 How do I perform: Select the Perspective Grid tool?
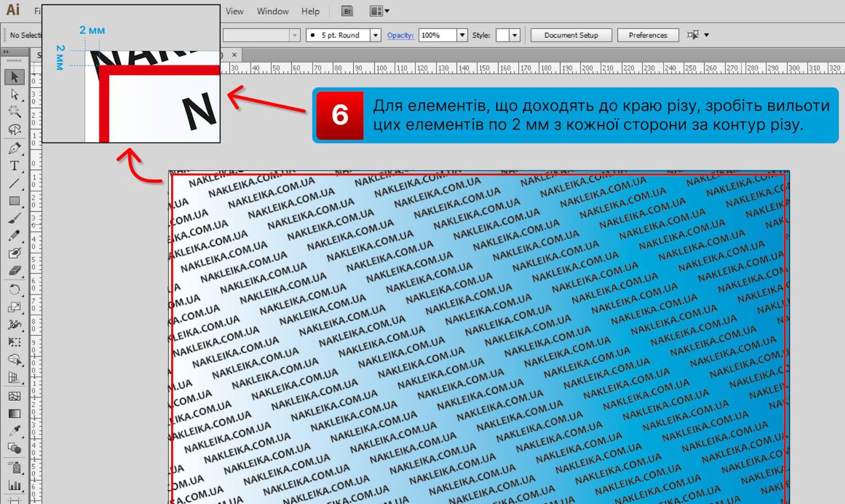point(15,377)
